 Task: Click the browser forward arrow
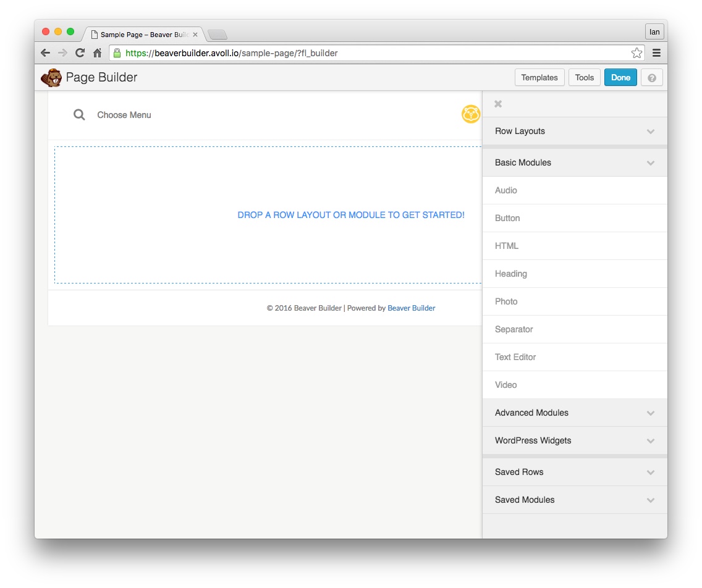coord(62,52)
